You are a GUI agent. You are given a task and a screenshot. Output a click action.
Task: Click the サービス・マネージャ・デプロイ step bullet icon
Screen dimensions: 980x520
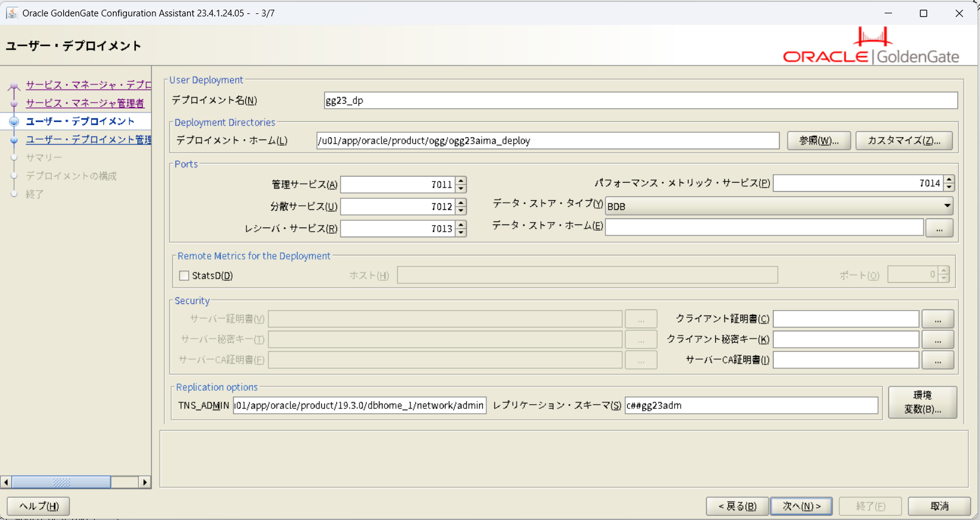[x=14, y=87]
